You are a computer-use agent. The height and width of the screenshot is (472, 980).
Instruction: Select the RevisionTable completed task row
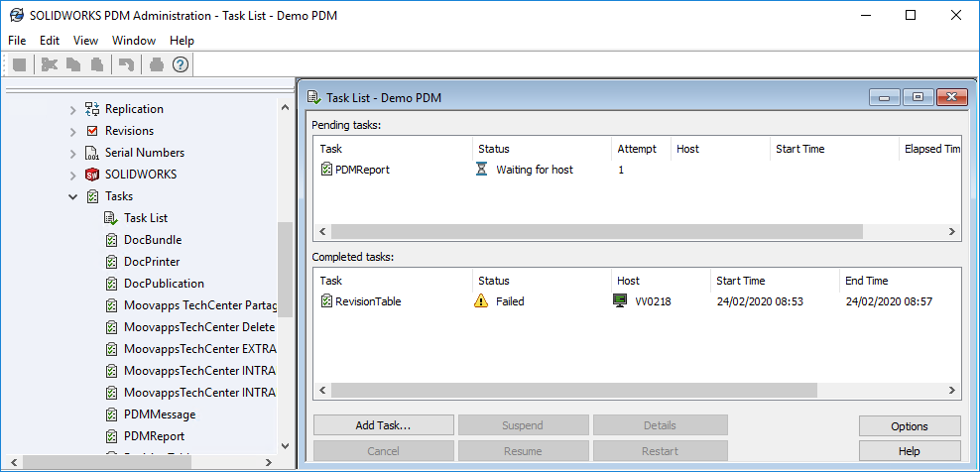368,301
